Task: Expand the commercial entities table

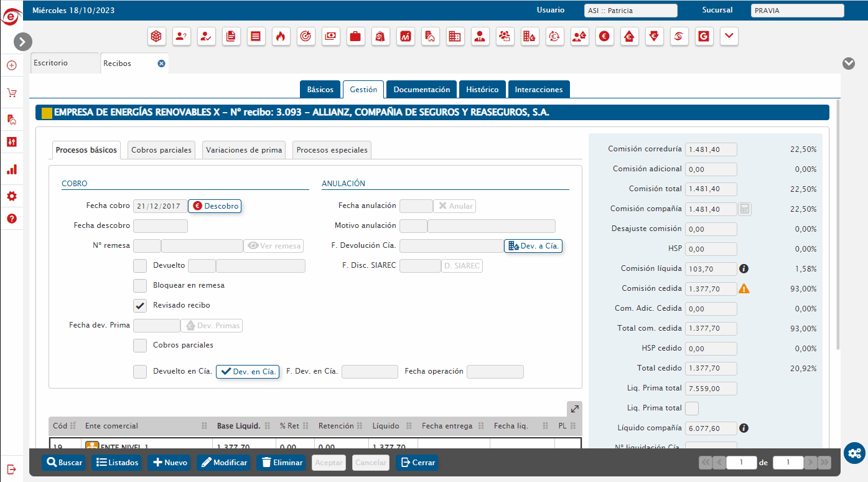Action: click(575, 409)
